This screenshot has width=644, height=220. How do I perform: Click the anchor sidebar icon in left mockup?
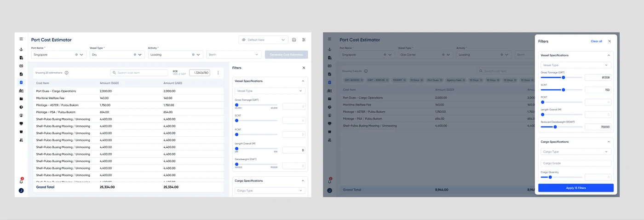tap(21, 49)
